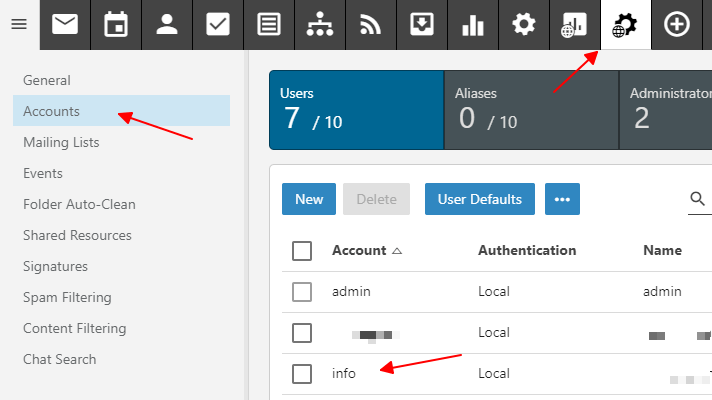Check the admin account checkbox

click(x=302, y=291)
